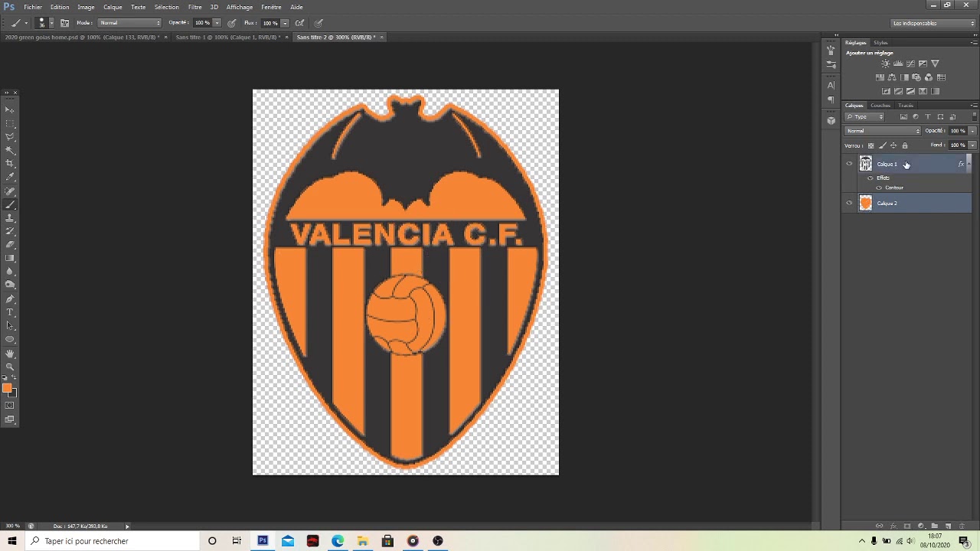Hide the Calque 1 layer
This screenshot has height=551, width=980.
(849, 164)
